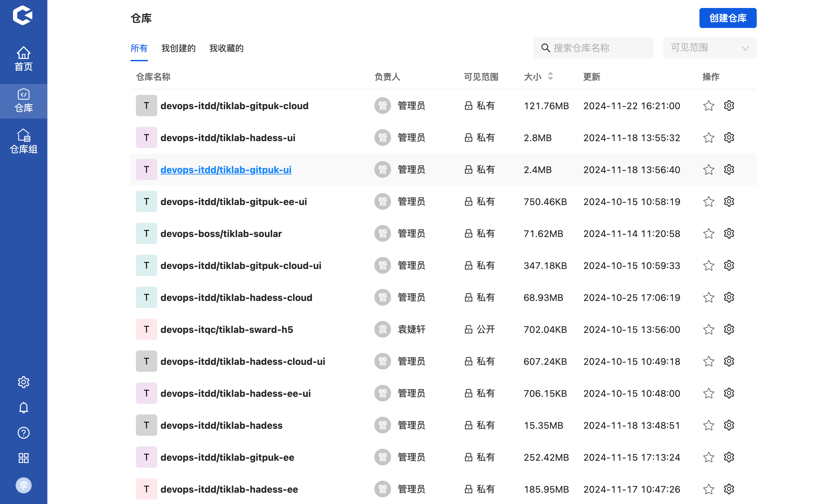Click update time 2024-11-22 16:21:00

(x=632, y=106)
